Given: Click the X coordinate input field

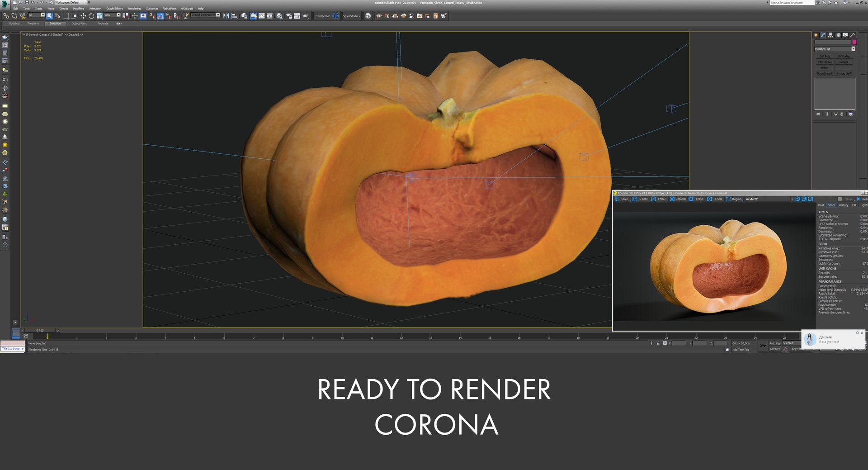Looking at the screenshot, I should [679, 343].
